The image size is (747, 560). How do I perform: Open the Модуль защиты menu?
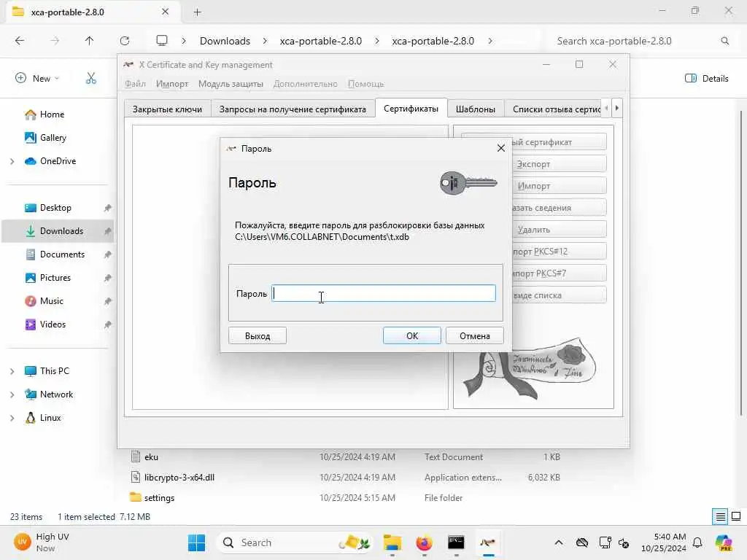pyautogui.click(x=231, y=84)
